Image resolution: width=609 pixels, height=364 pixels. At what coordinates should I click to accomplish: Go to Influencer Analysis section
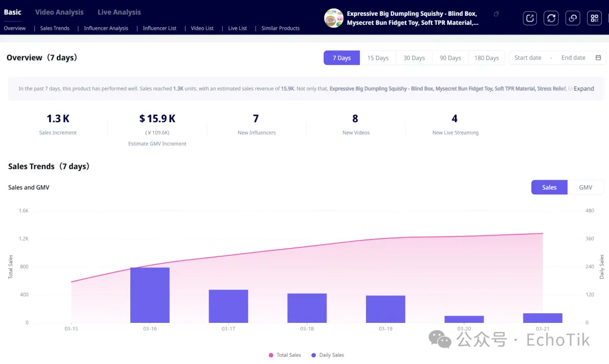[x=106, y=28]
